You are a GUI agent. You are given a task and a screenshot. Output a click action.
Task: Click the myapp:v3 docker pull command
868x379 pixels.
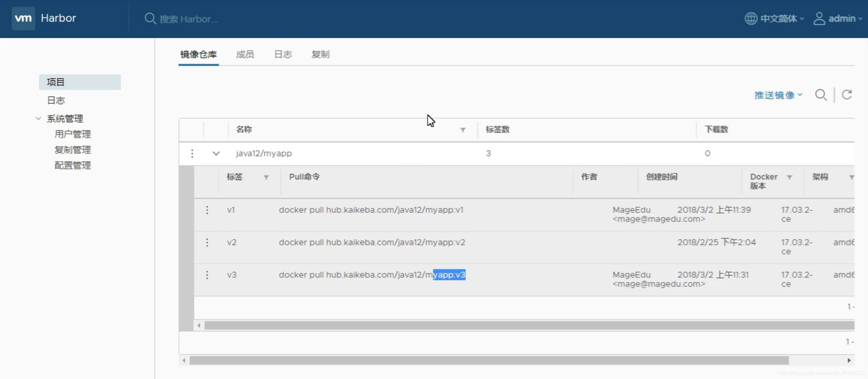coord(372,275)
